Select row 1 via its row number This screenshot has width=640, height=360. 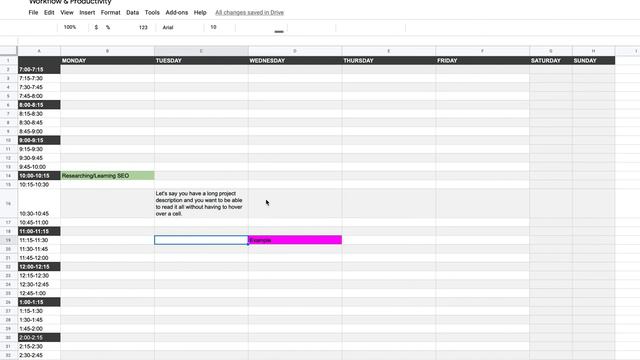(x=8, y=60)
